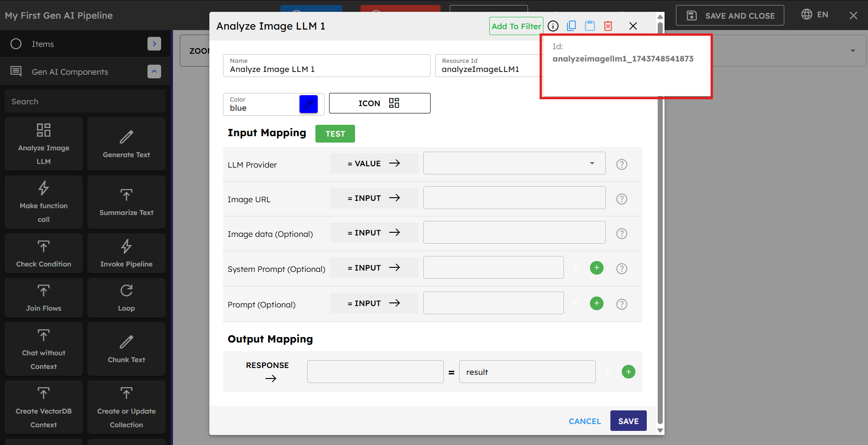Screen dimensions: 868x445
Task: Click the SAVE button
Action: (x=628, y=421)
